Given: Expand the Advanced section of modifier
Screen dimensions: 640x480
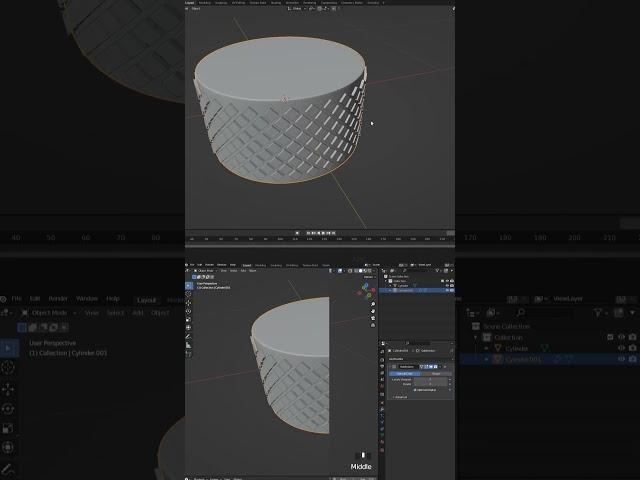Looking at the screenshot, I should click(x=400, y=397).
